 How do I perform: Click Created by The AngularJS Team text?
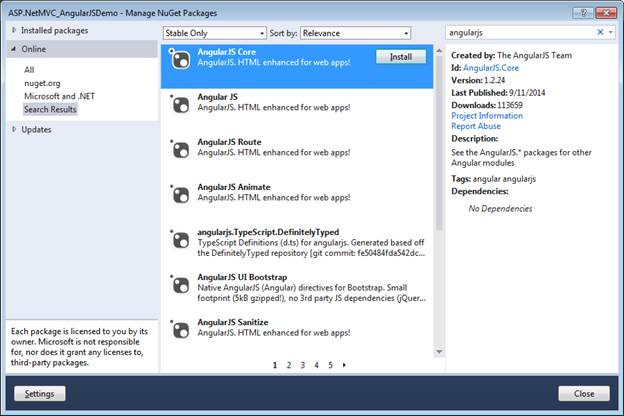pos(511,55)
